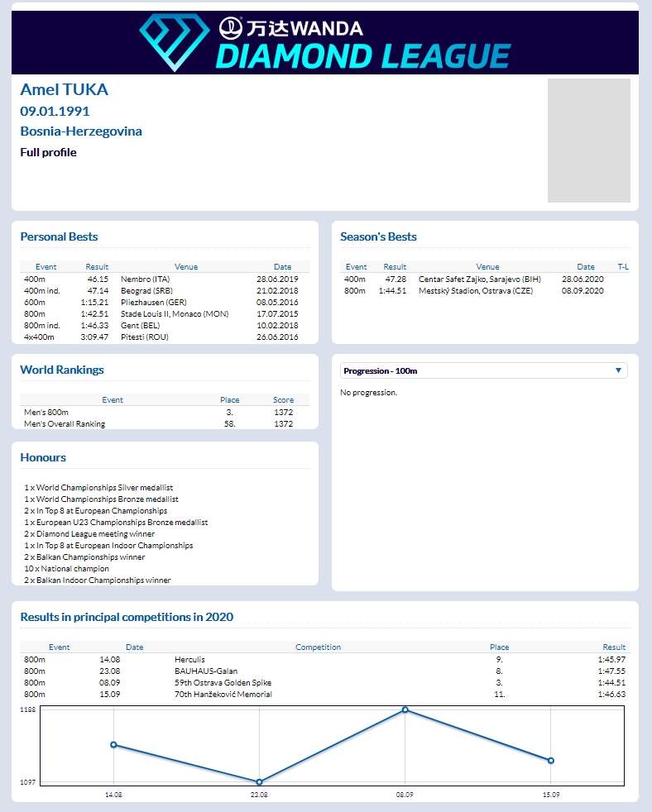Viewport: 652px width, 812px height.
Task: Click the Score header in World Rankings
Action: pos(283,399)
